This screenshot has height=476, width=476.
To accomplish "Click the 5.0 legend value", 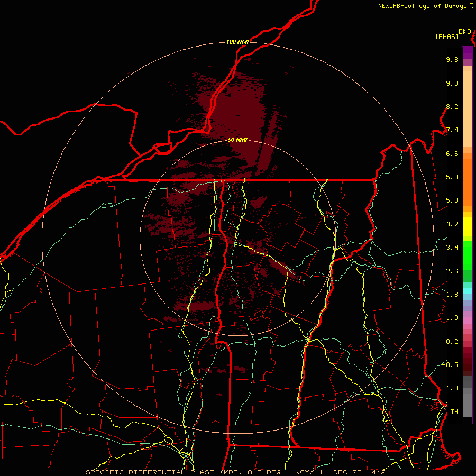I will [x=452, y=200].
